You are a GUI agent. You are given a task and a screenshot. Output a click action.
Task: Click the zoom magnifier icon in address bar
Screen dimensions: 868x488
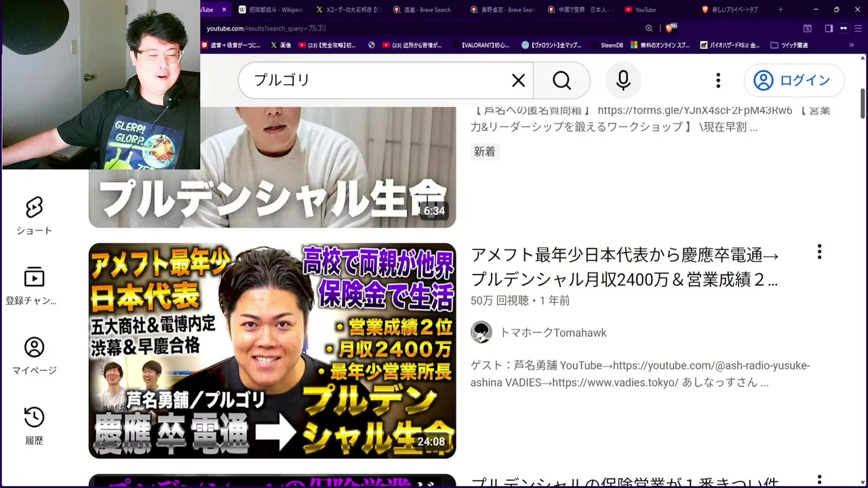(649, 28)
